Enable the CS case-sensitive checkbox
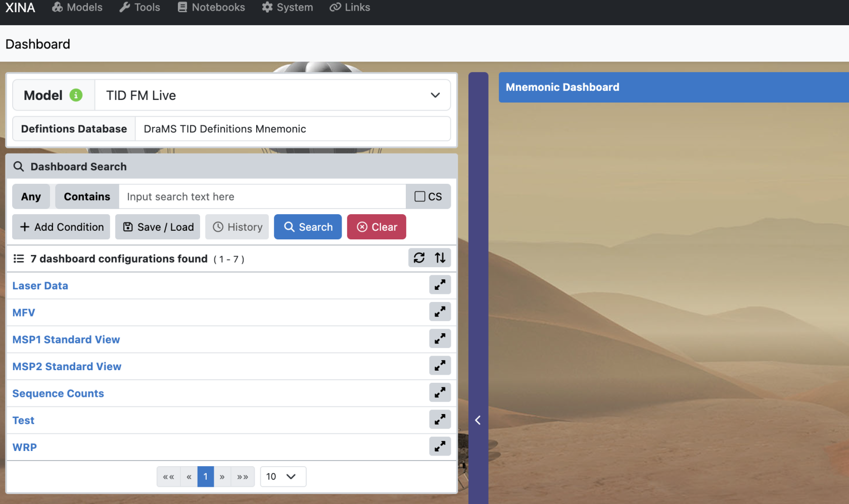The height and width of the screenshot is (504, 849). click(419, 196)
